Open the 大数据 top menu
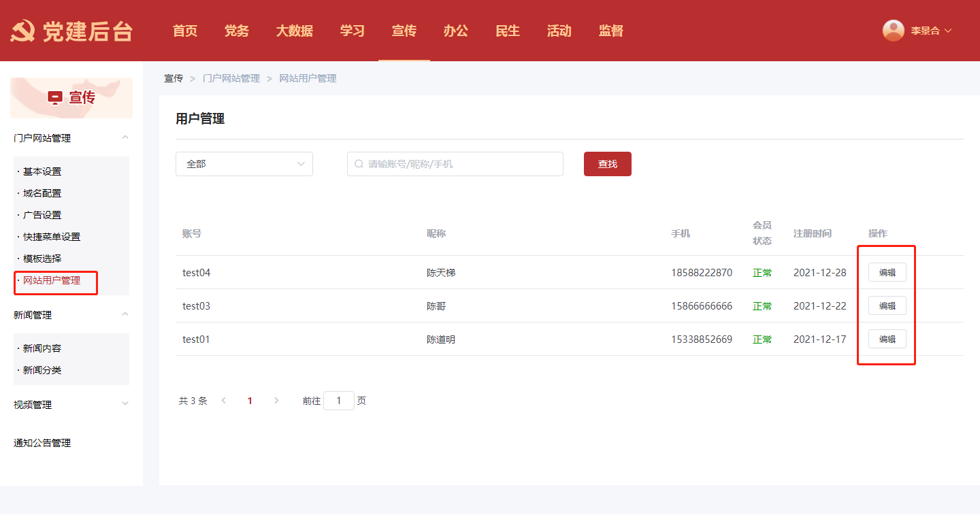The height and width of the screenshot is (515, 980). [294, 31]
